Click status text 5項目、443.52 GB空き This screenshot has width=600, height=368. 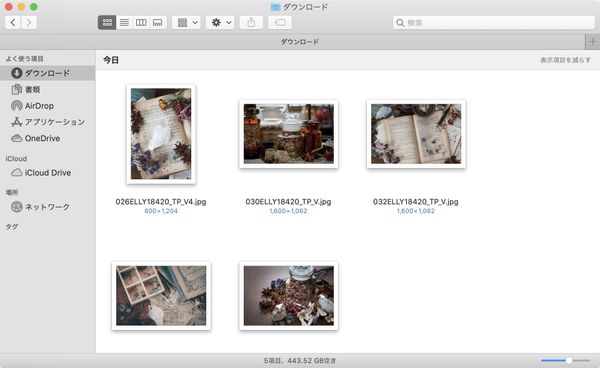pos(300,360)
